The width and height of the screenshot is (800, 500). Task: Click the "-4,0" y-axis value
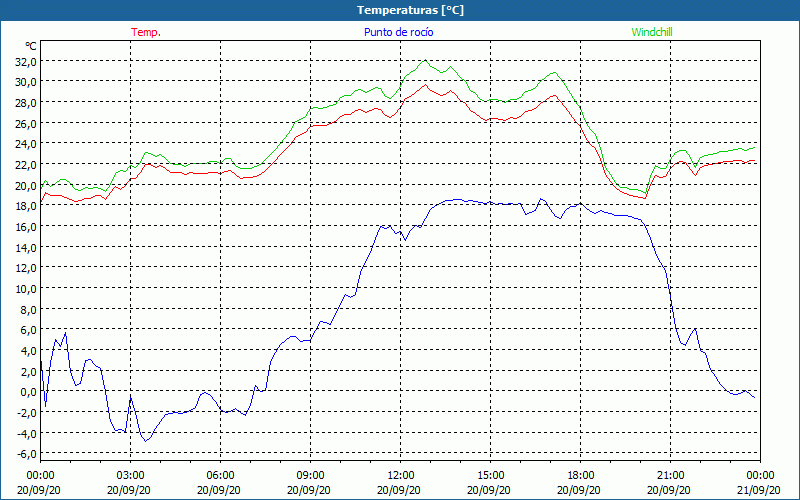27,434
